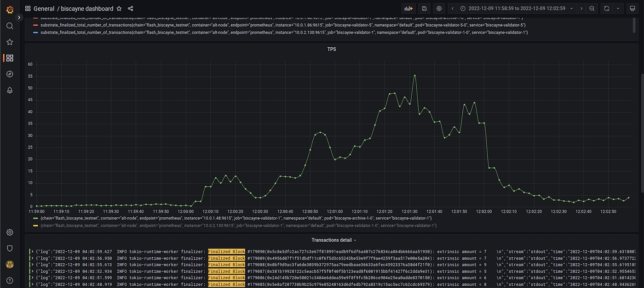Viewport: 644px width, 288px height.
Task: Open the Search dashboards icon in sidebar
Action: [x=10, y=26]
